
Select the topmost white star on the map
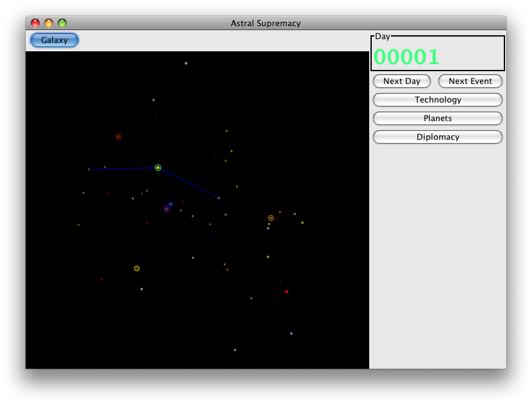tap(186, 63)
